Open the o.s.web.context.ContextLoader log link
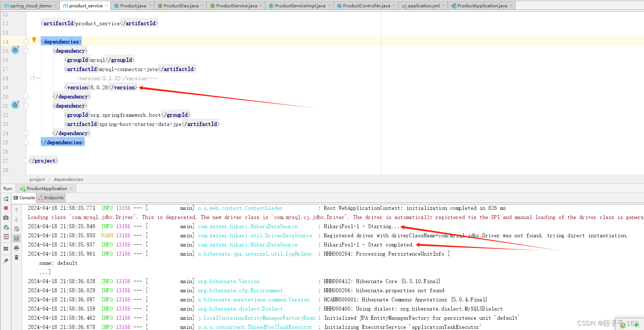This screenshot has width=644, height=330. [x=240, y=208]
